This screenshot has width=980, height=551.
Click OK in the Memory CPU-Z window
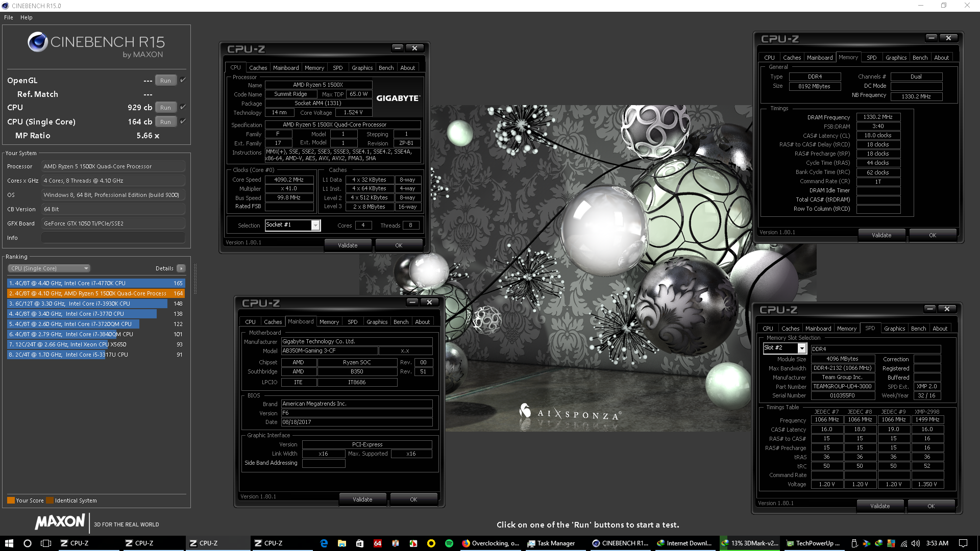click(933, 235)
